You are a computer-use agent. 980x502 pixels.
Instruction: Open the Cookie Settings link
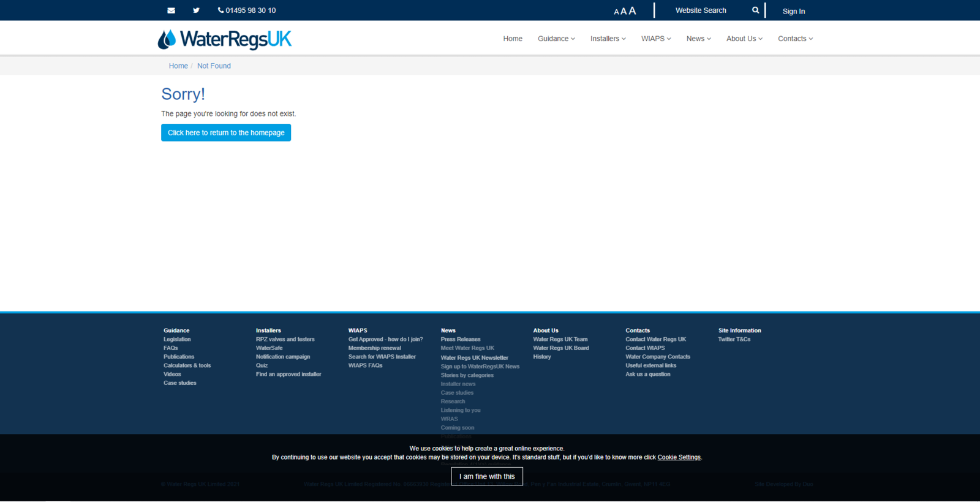tap(679, 457)
